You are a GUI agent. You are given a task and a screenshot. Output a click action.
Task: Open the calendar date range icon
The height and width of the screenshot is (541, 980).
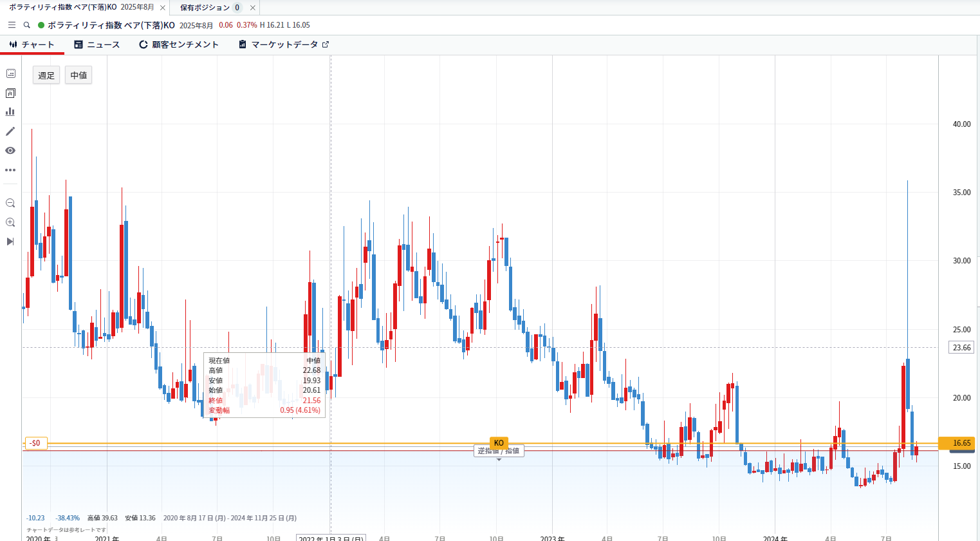[10, 73]
